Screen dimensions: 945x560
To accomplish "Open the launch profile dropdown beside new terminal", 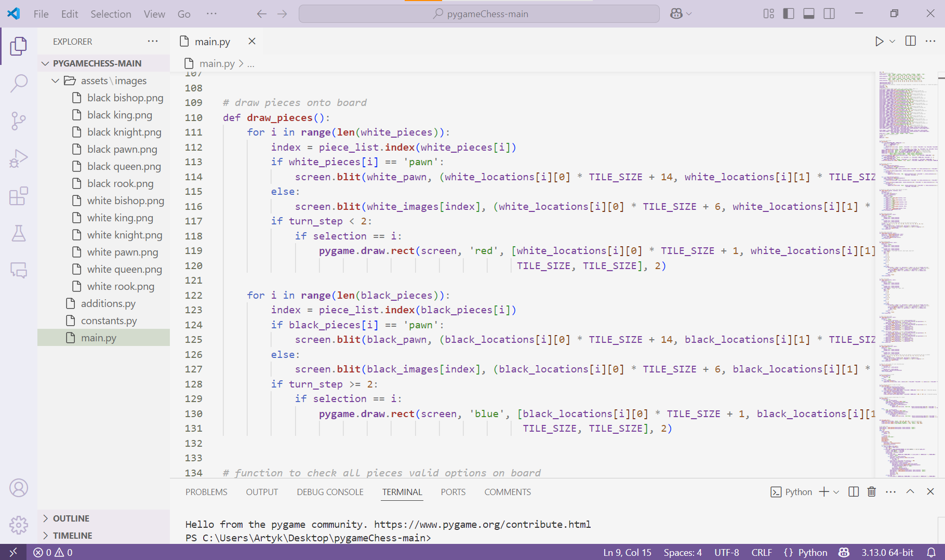I will 836,492.
